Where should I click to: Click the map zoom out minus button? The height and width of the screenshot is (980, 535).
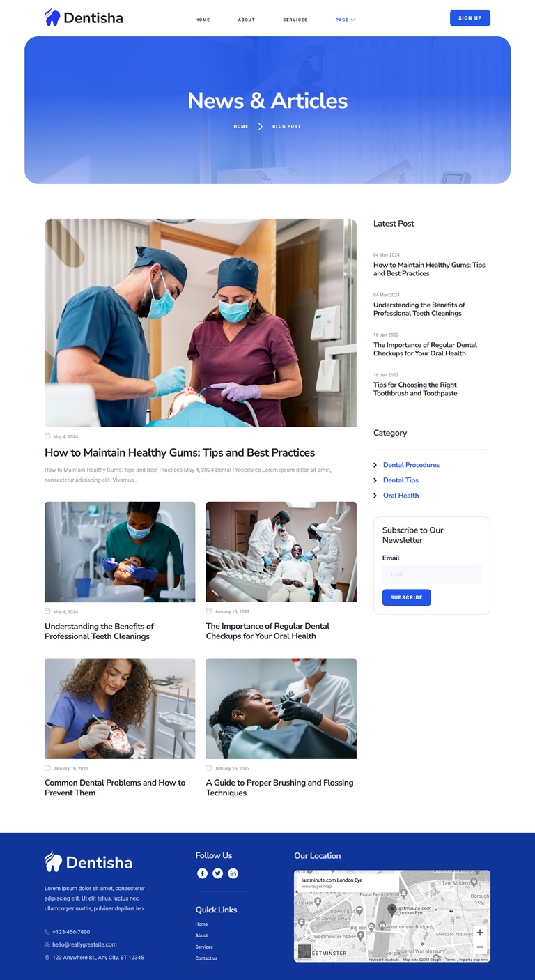(479, 947)
